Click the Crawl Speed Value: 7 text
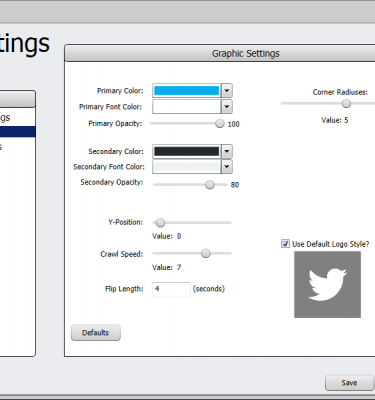The width and height of the screenshot is (375, 400). click(167, 267)
